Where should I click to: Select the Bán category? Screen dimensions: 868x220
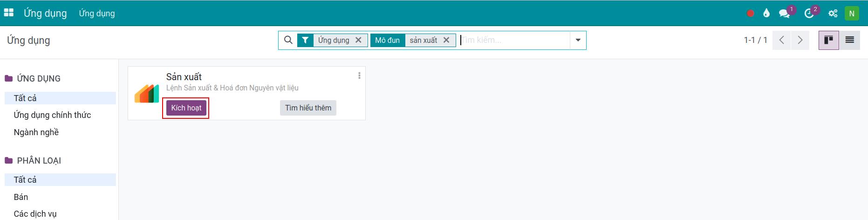[x=60, y=197]
